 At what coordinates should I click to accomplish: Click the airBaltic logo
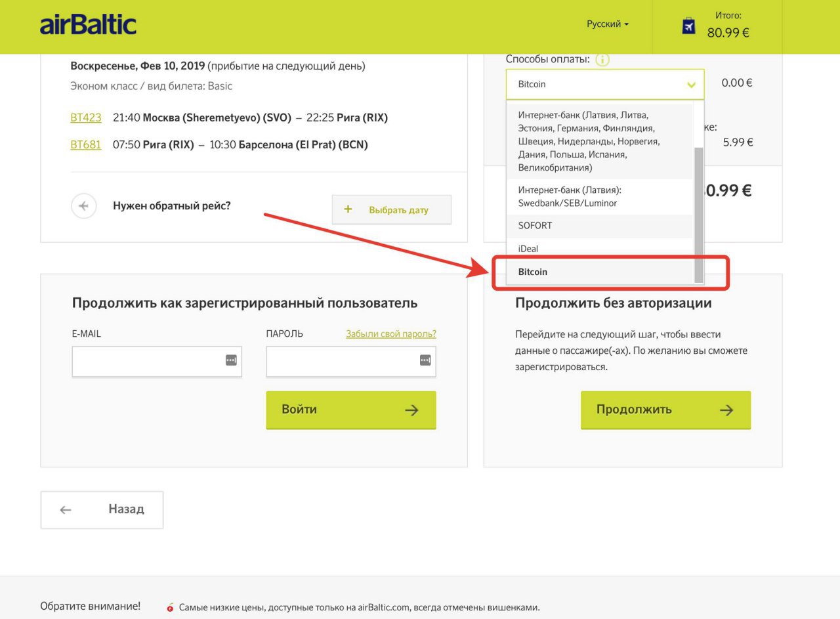point(88,25)
